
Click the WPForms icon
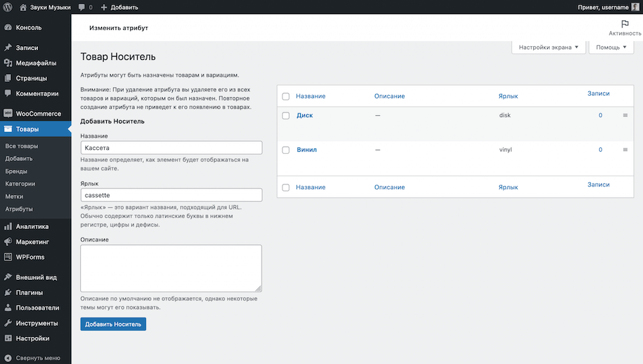8,257
